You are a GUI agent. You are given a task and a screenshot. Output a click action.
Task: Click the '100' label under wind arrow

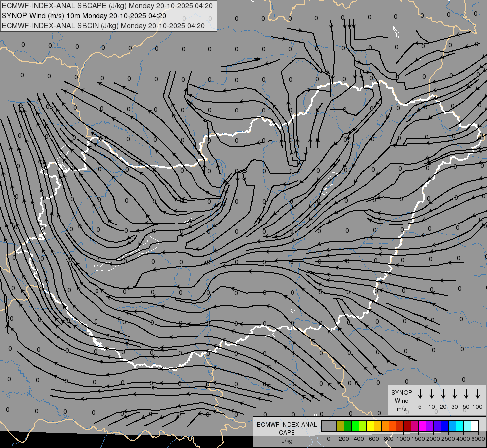pyautogui.click(x=478, y=407)
